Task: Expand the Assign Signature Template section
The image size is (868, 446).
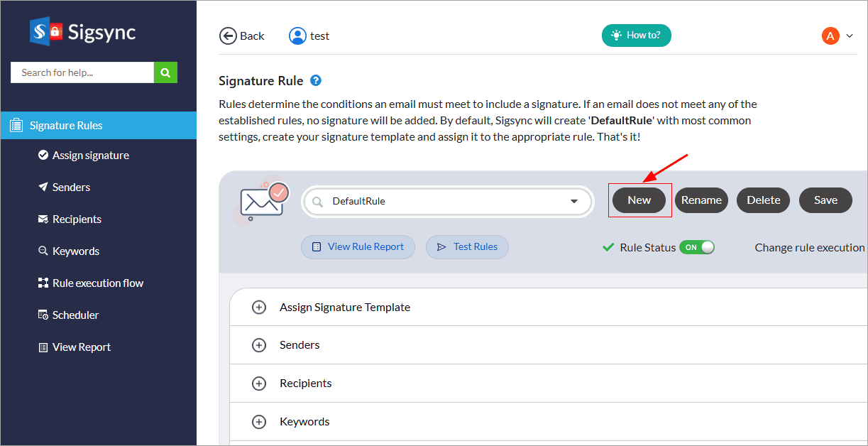Action: pyautogui.click(x=259, y=307)
